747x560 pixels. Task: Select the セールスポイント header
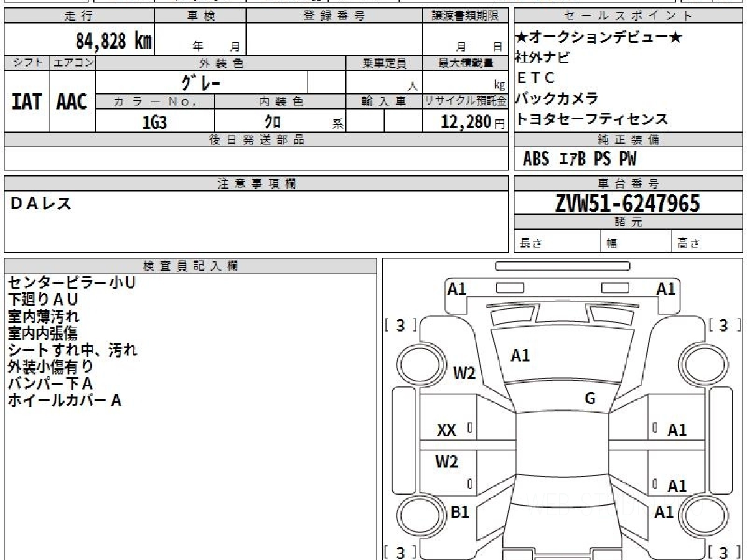[x=628, y=16]
